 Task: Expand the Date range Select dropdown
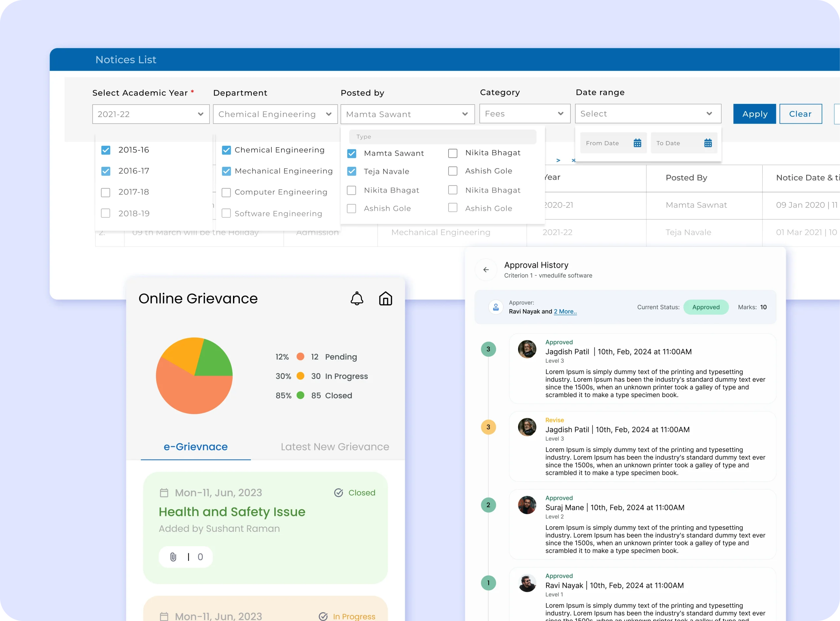647,114
